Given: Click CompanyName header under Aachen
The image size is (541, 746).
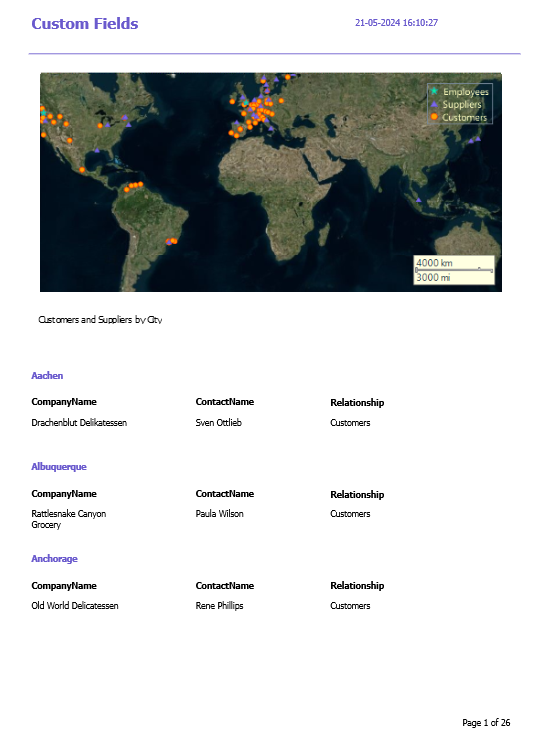Looking at the screenshot, I should (64, 402).
